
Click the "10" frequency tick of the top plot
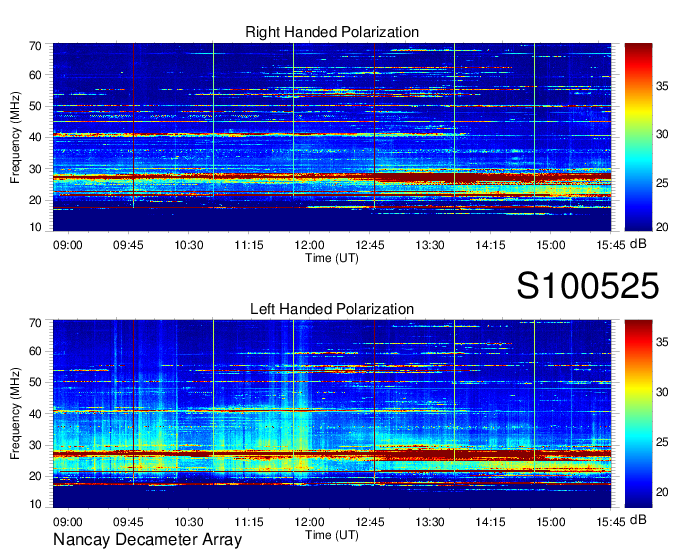coord(35,227)
